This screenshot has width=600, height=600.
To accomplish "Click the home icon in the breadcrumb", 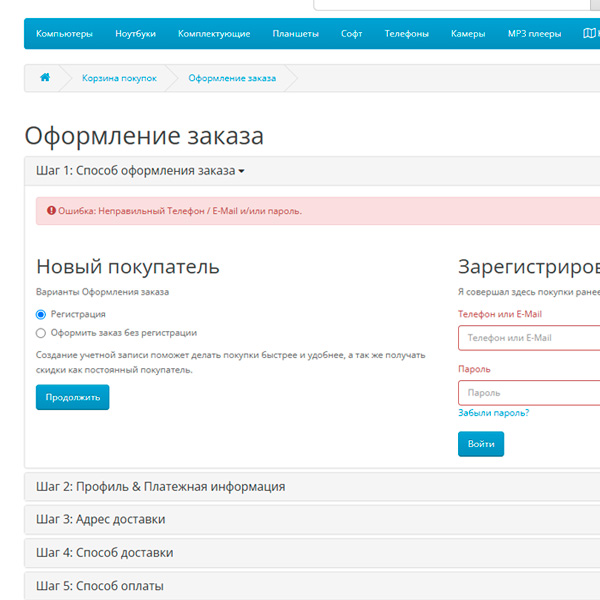I will click(45, 78).
